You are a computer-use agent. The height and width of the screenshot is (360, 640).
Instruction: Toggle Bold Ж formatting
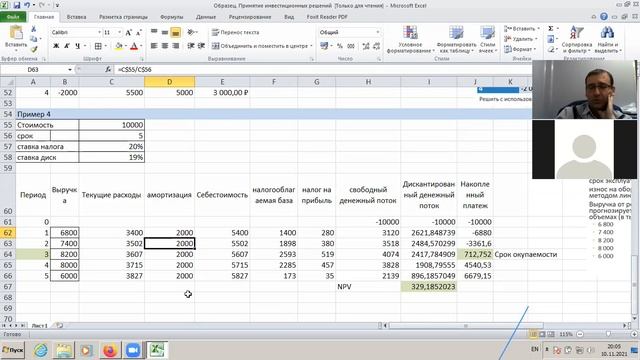[x=56, y=46]
